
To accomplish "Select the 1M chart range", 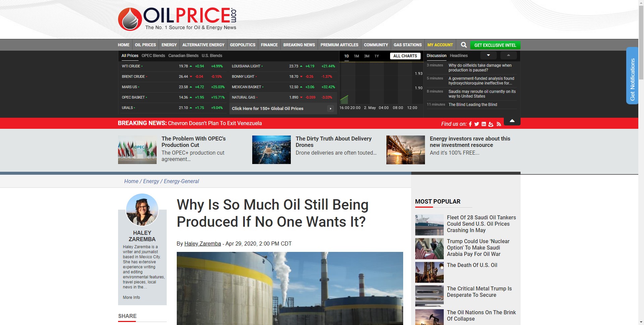I will 357,56.
